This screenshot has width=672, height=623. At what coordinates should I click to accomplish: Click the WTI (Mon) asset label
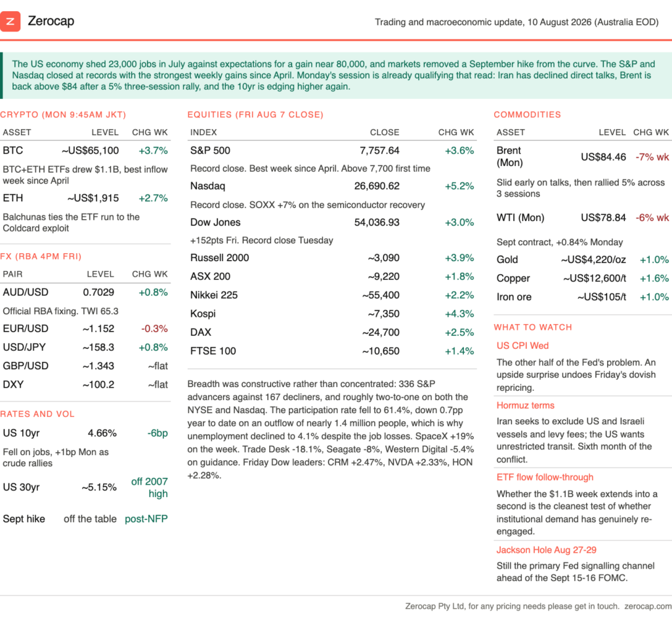point(520,218)
